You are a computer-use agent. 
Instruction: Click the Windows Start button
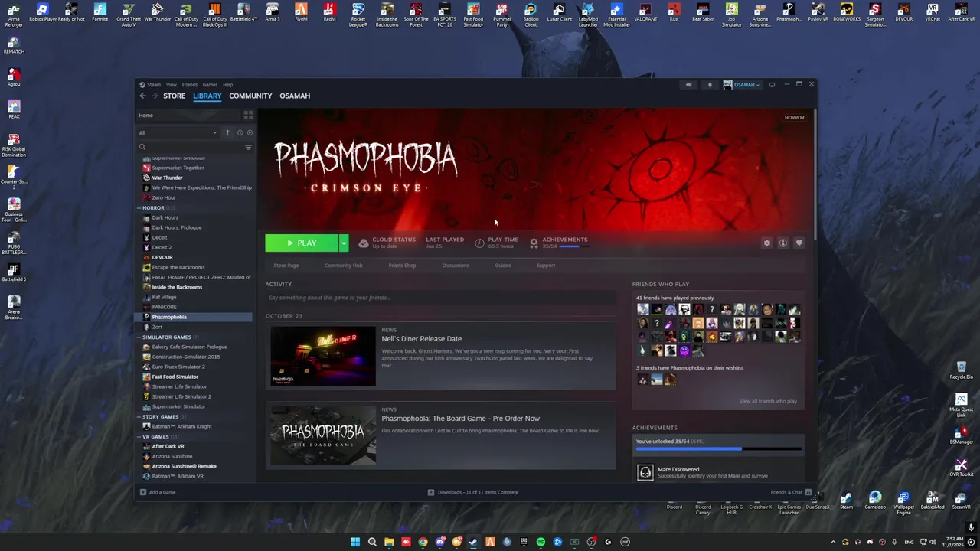click(x=355, y=542)
